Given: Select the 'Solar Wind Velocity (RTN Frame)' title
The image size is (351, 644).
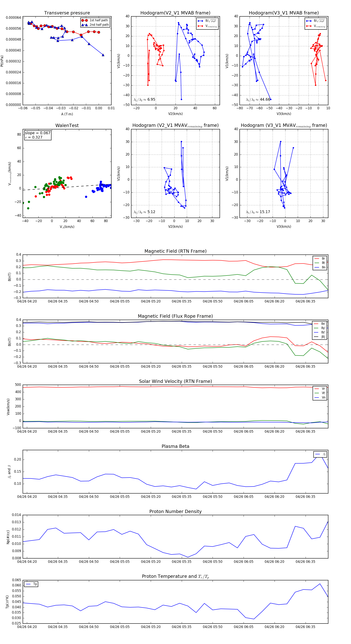Looking at the screenshot, I should pos(175,381).
